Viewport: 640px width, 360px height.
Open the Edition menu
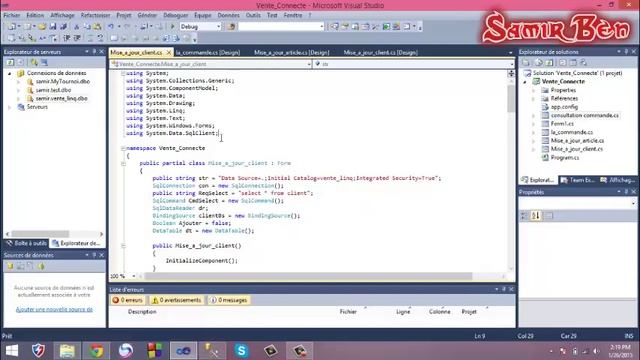pos(35,15)
